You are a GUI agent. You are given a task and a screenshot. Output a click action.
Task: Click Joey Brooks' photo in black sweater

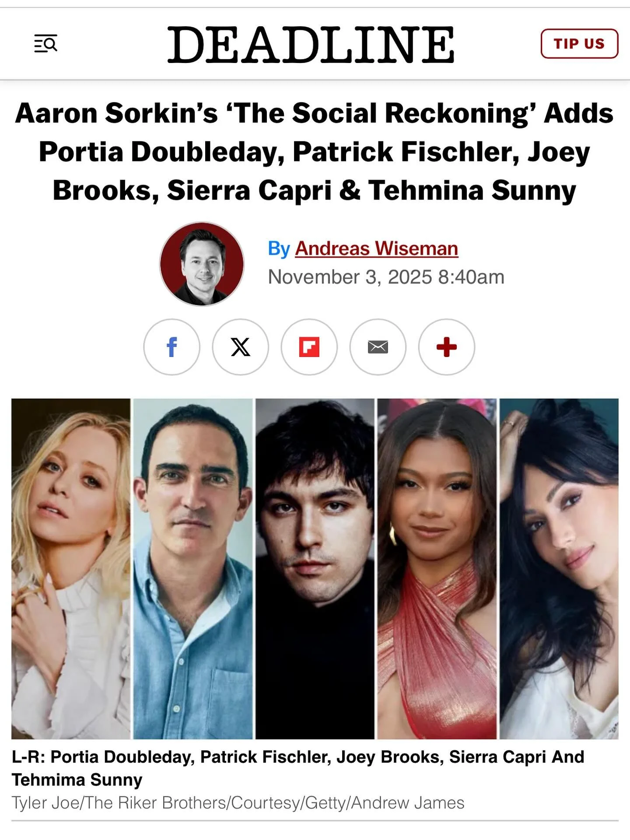(x=315, y=569)
